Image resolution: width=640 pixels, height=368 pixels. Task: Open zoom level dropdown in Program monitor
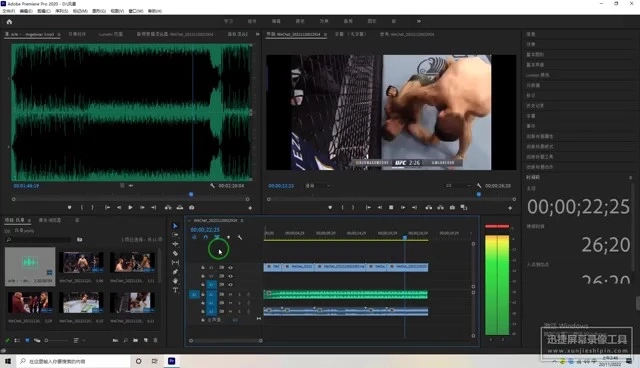pyautogui.click(x=318, y=186)
